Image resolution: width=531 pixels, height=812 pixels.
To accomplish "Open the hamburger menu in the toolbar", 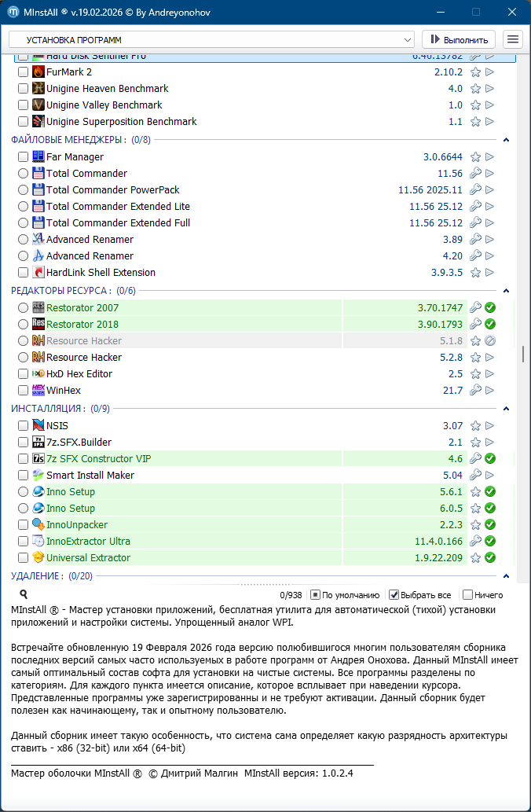I will pyautogui.click(x=513, y=39).
